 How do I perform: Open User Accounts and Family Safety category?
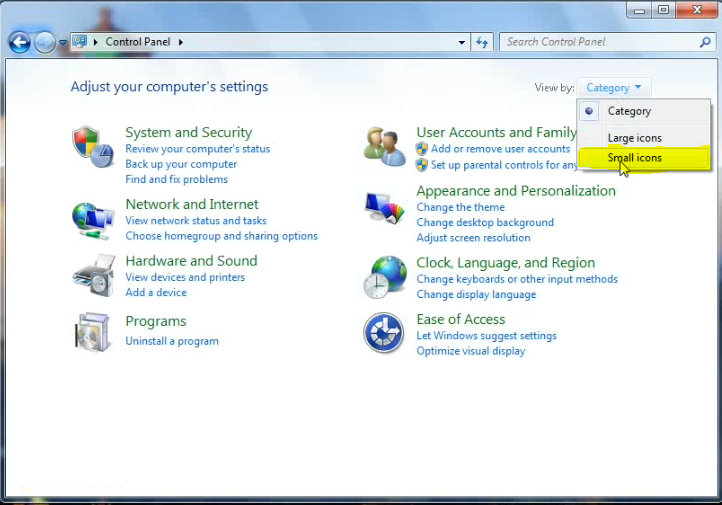point(496,133)
